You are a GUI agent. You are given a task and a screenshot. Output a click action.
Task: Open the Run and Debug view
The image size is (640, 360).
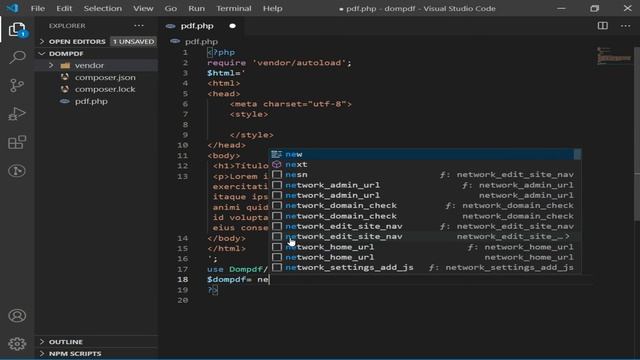coord(17,114)
